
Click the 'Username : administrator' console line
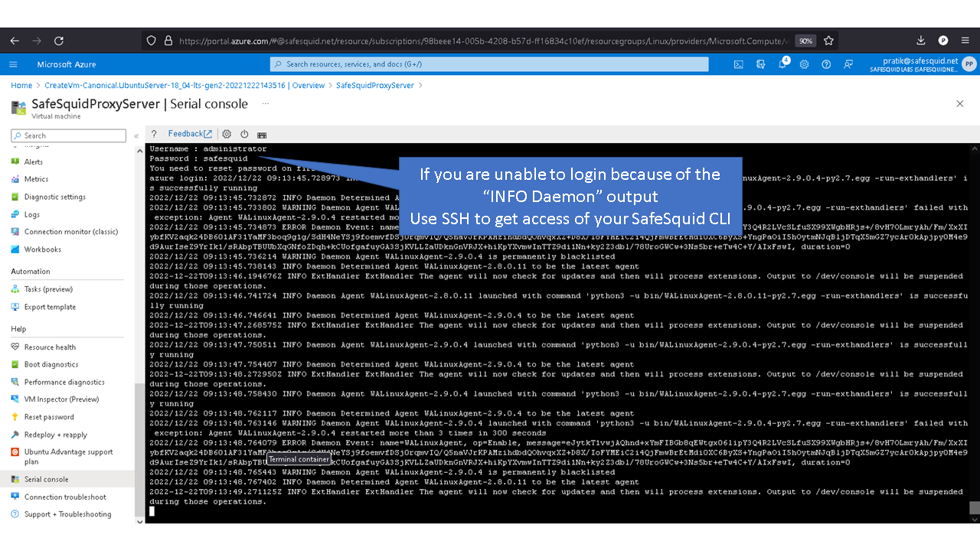point(208,148)
